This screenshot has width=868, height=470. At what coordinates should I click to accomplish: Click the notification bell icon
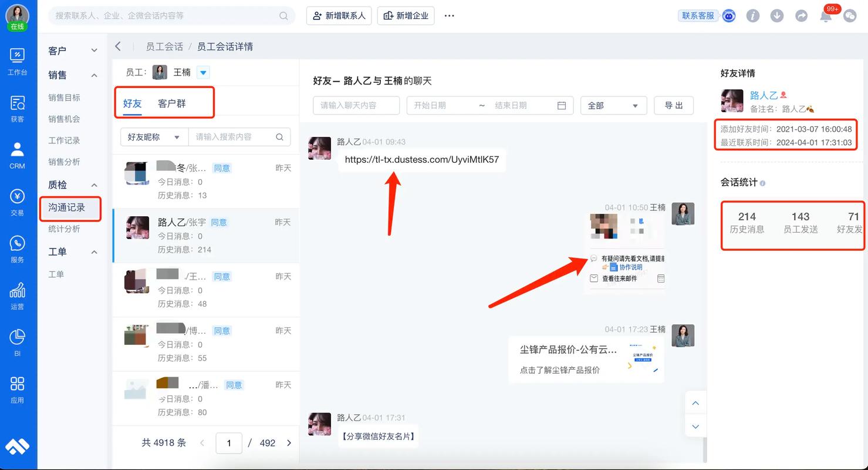[x=826, y=16]
